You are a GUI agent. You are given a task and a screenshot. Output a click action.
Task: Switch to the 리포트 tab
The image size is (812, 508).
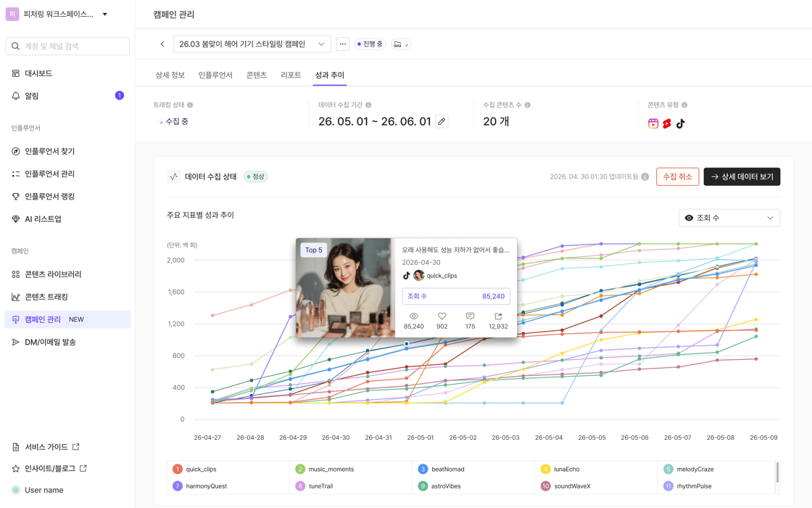pos(289,74)
